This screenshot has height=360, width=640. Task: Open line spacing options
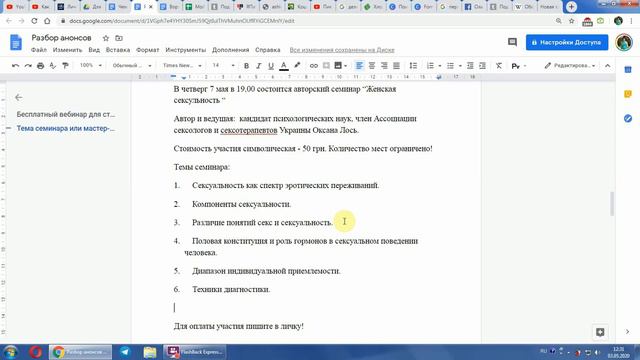[x=413, y=66]
